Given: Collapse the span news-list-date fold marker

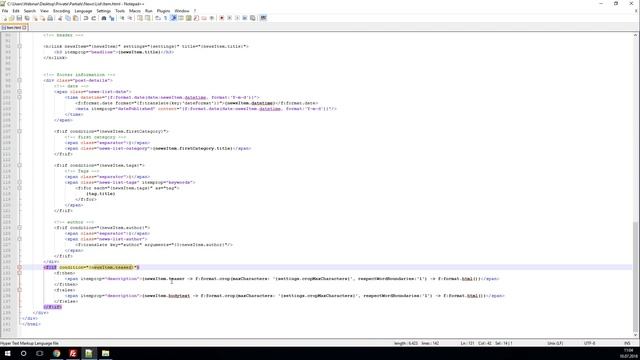Looking at the screenshot, I should 19,92.
